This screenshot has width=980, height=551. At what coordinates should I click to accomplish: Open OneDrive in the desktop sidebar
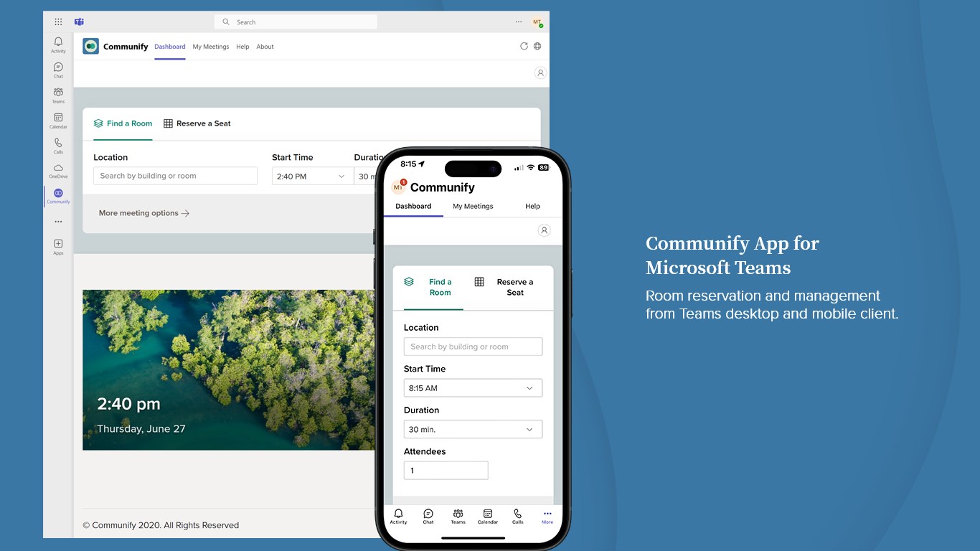pos(58,171)
